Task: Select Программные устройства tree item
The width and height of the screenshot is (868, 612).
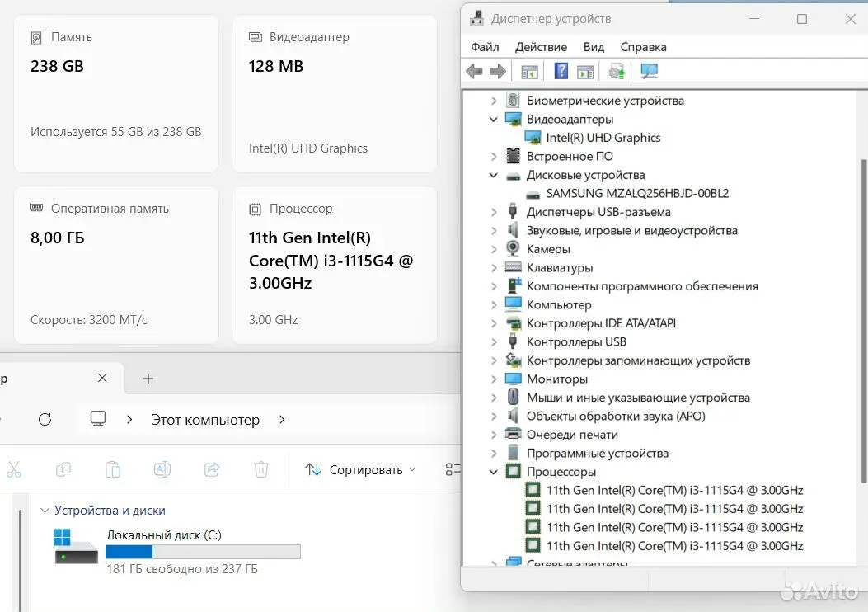Action: [x=598, y=453]
